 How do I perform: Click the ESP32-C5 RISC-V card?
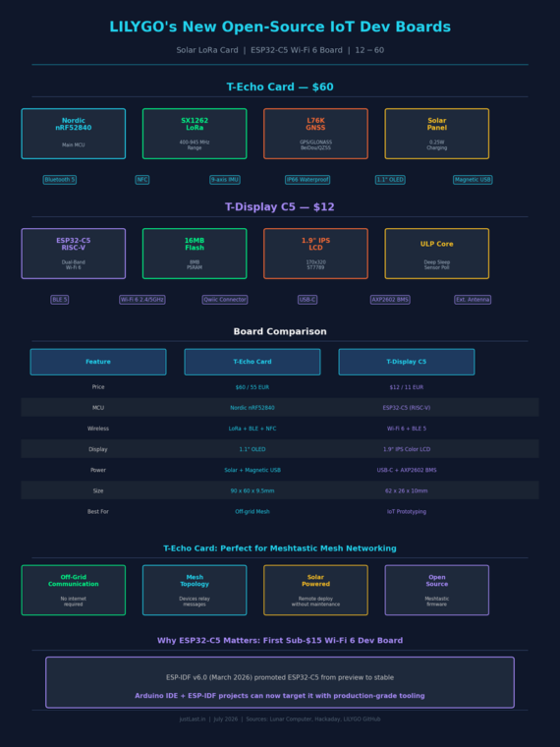point(74,254)
